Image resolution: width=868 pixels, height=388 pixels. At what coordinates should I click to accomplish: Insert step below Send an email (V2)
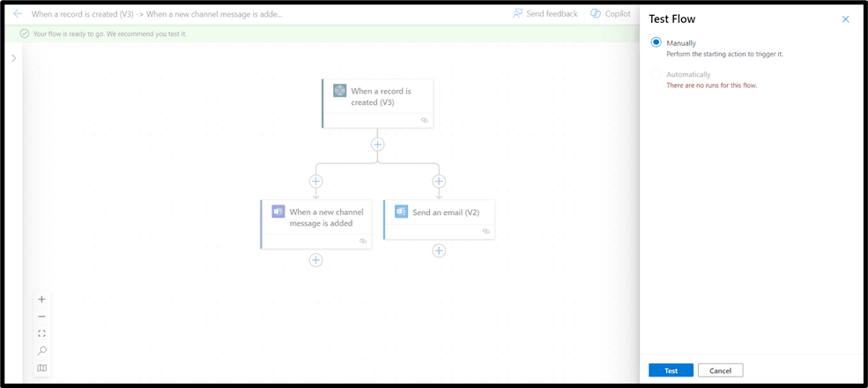(x=439, y=250)
